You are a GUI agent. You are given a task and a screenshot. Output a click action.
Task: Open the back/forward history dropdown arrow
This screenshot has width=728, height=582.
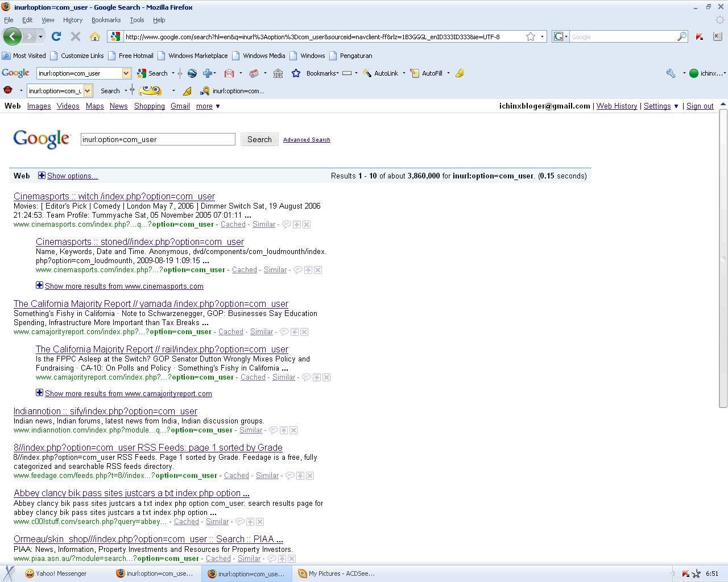pyautogui.click(x=40, y=36)
